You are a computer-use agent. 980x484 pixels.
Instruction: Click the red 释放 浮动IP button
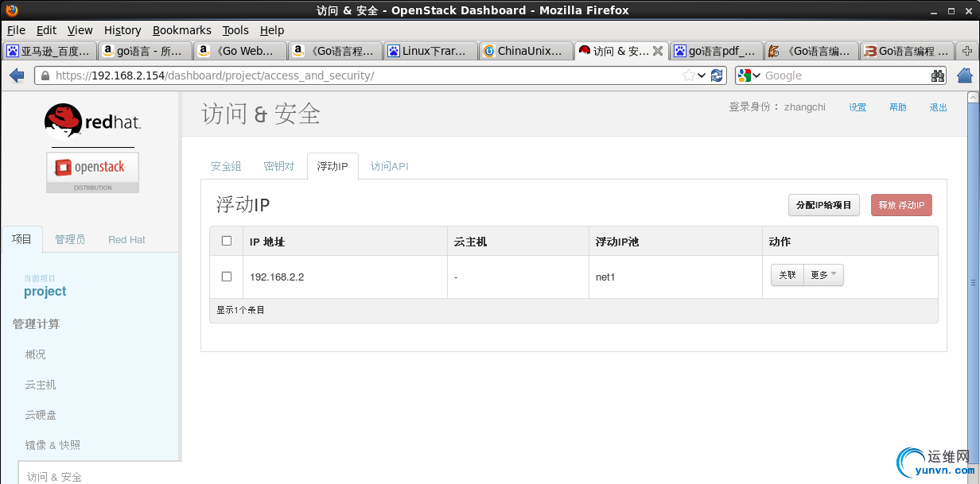coord(901,205)
